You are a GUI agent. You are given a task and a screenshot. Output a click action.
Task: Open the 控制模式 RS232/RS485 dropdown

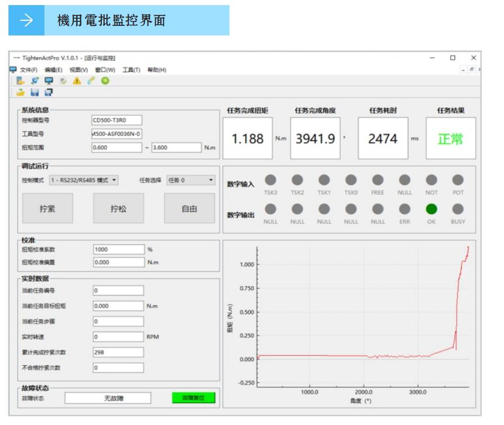pos(82,181)
